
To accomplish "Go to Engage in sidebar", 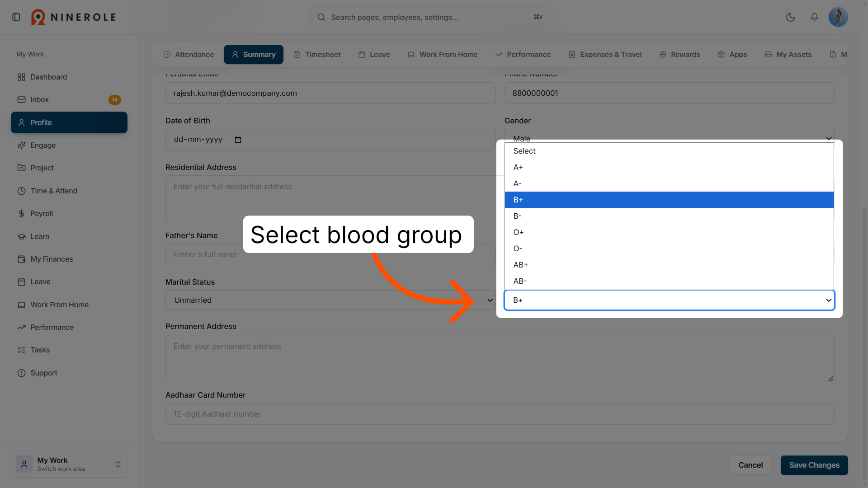I will (x=69, y=145).
